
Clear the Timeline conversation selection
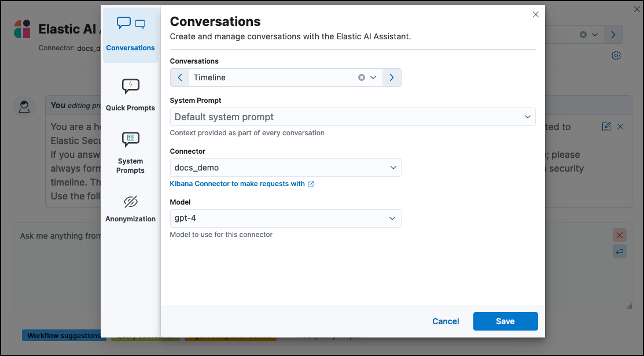click(x=362, y=77)
